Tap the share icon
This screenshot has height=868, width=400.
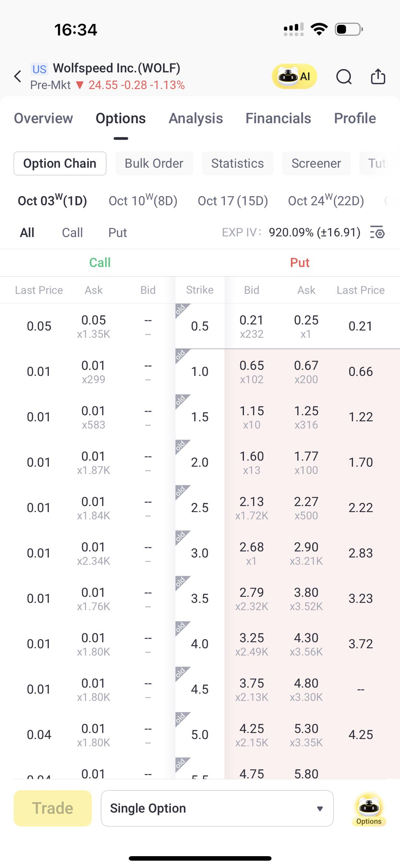pos(378,77)
